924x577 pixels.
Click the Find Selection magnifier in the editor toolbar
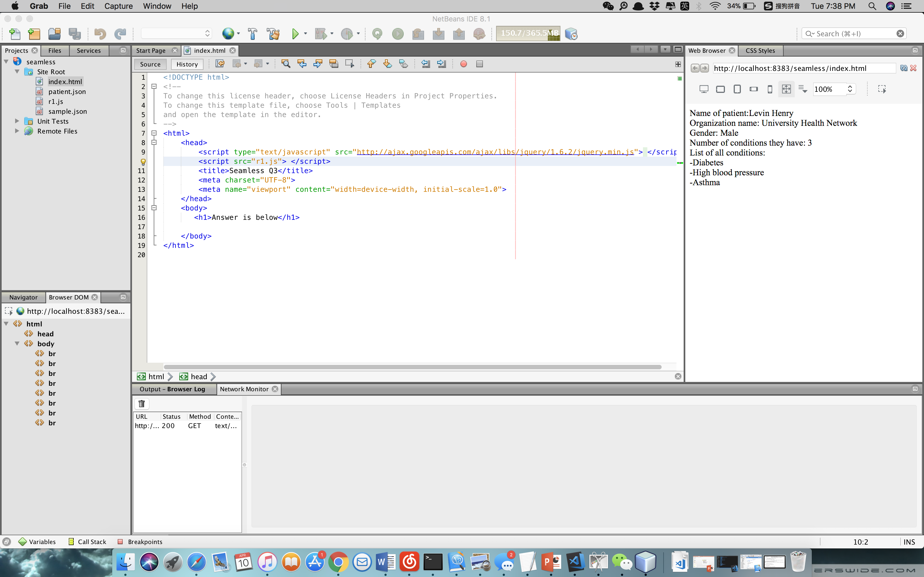click(x=286, y=64)
